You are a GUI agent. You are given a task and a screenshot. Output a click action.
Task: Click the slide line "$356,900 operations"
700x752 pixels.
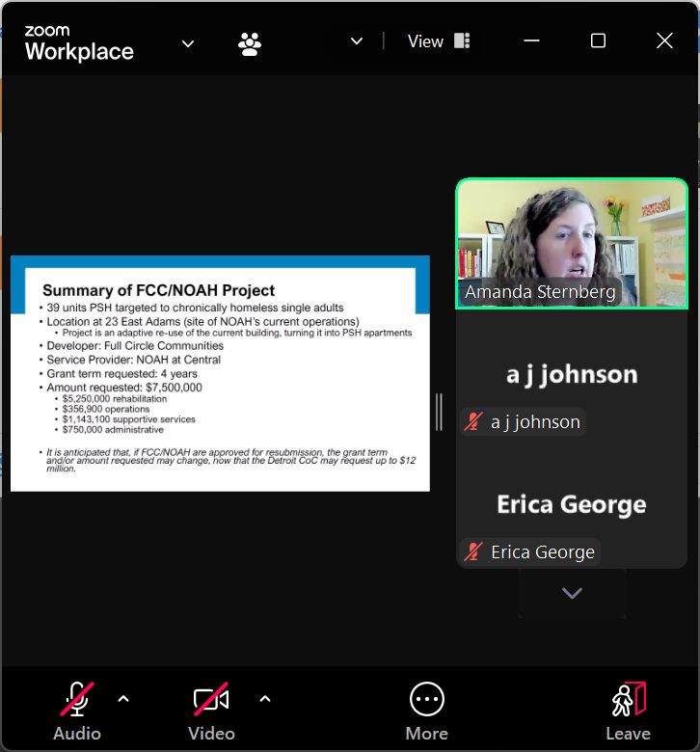pos(106,409)
